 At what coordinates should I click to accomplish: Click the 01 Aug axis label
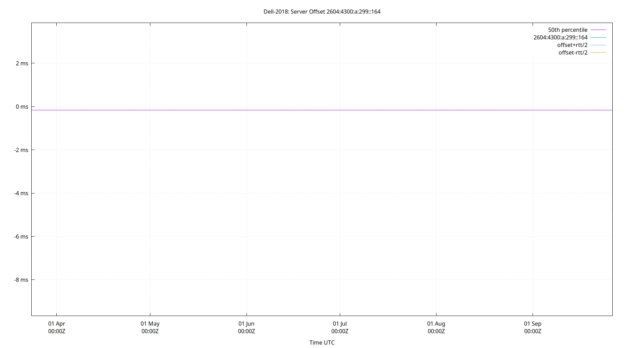coord(436,323)
